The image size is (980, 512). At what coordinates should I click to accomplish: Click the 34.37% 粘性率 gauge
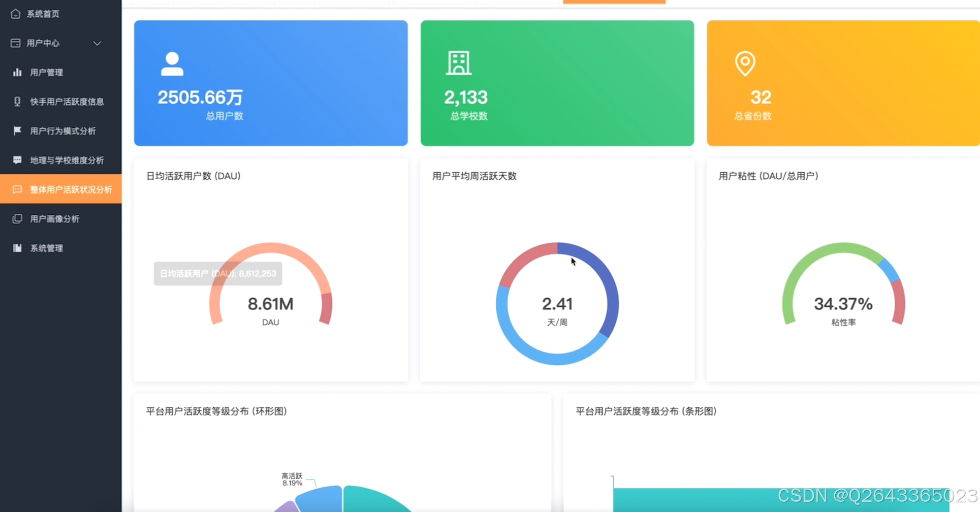click(843, 303)
